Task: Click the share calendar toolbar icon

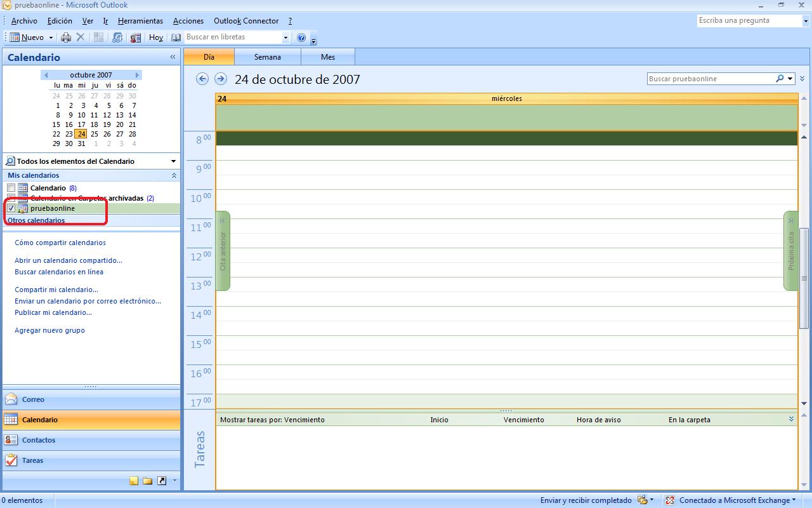Action: 117,37
